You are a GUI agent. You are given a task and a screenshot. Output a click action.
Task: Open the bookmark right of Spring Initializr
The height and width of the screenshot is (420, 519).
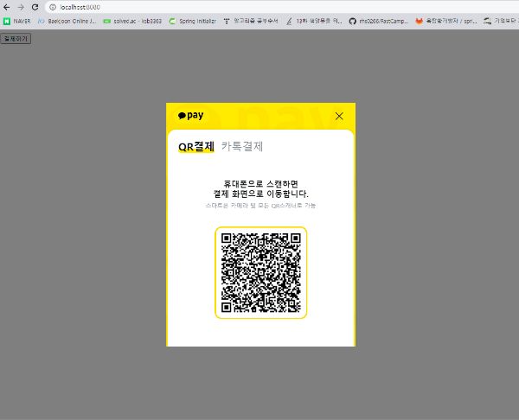tap(251, 21)
